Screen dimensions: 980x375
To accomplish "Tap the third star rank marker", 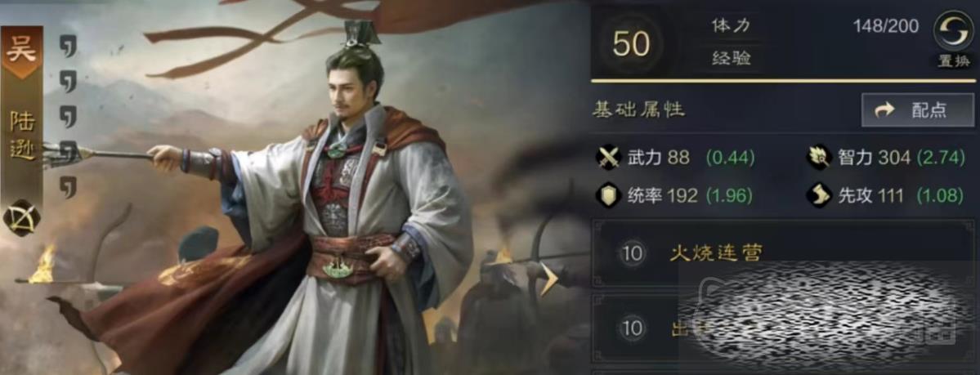I will pyautogui.click(x=68, y=116).
